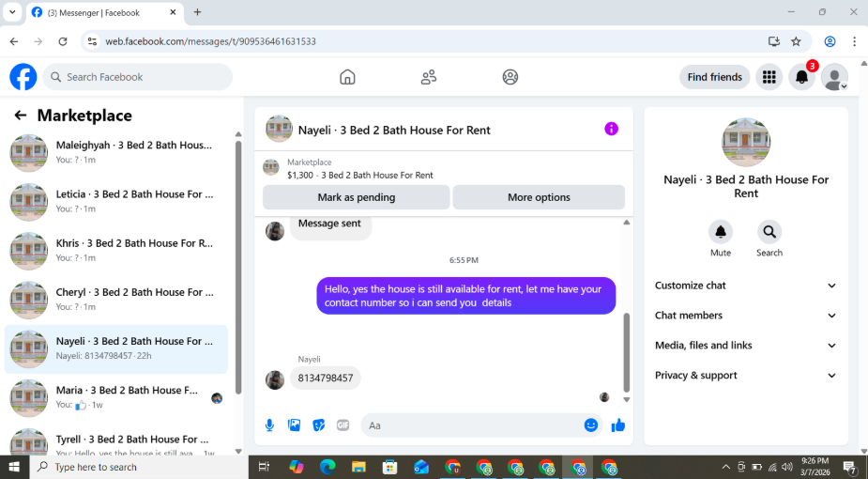Open File Explorer from taskbar
Image resolution: width=868 pixels, height=479 pixels.
[x=359, y=467]
